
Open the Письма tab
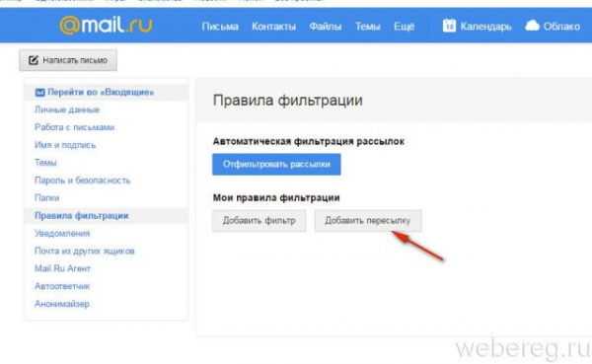220,26
